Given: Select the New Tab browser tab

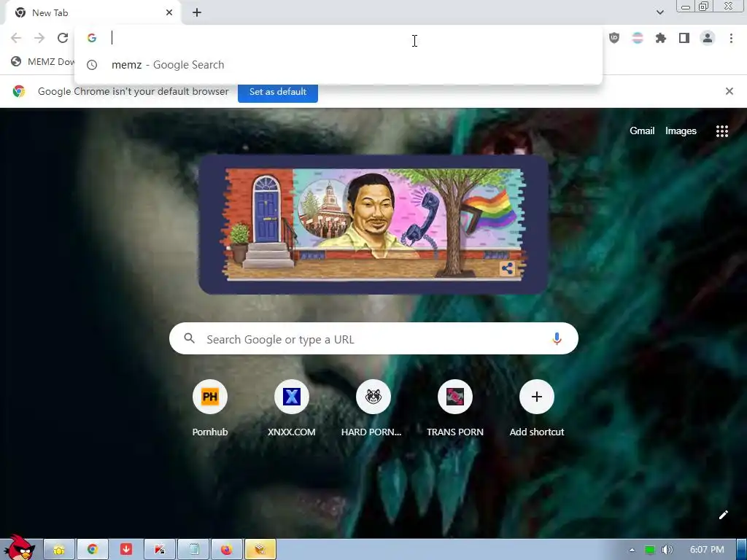Looking at the screenshot, I should click(x=93, y=13).
